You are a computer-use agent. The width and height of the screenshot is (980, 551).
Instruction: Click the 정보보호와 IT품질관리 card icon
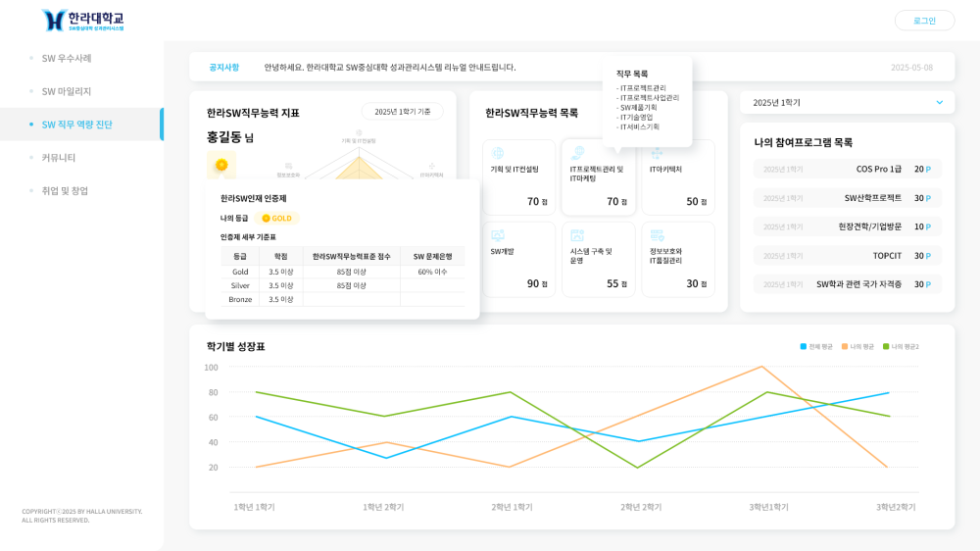(657, 235)
